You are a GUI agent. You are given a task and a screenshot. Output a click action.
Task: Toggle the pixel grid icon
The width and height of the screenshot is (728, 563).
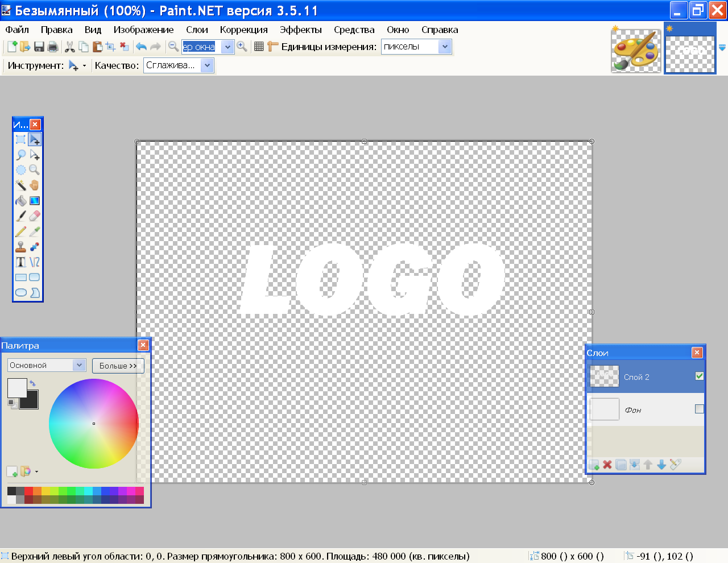259,47
